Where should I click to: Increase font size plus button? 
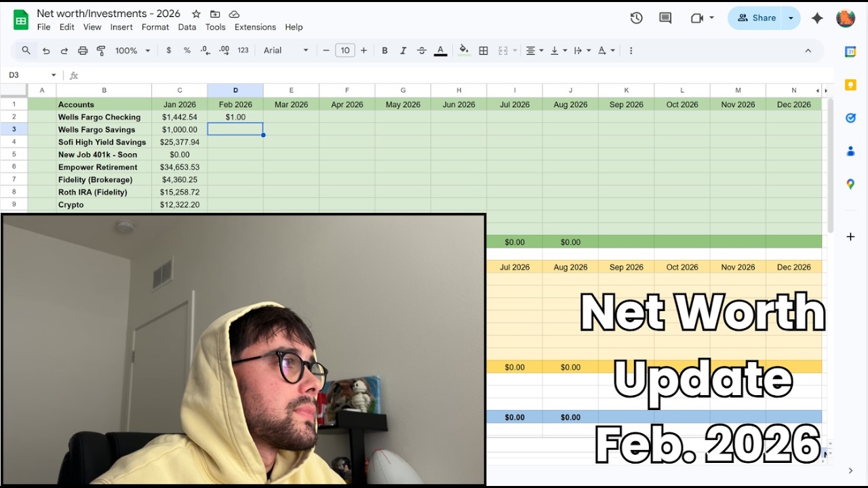point(364,50)
